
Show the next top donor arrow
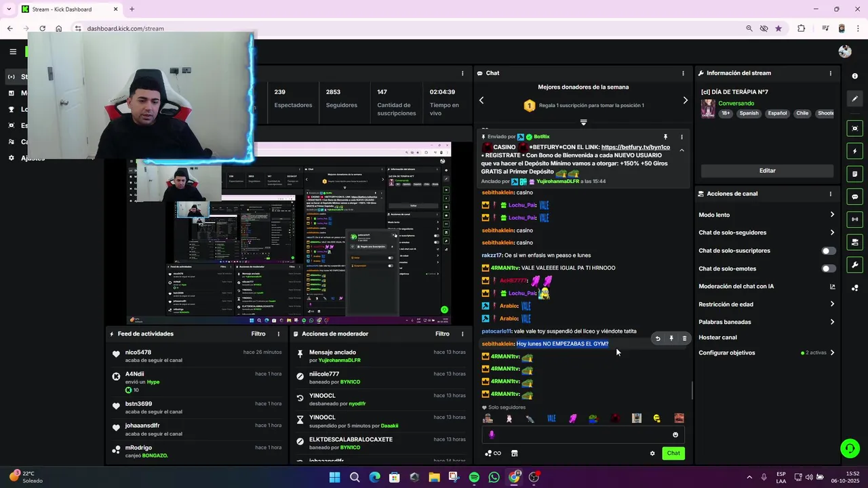click(x=685, y=100)
